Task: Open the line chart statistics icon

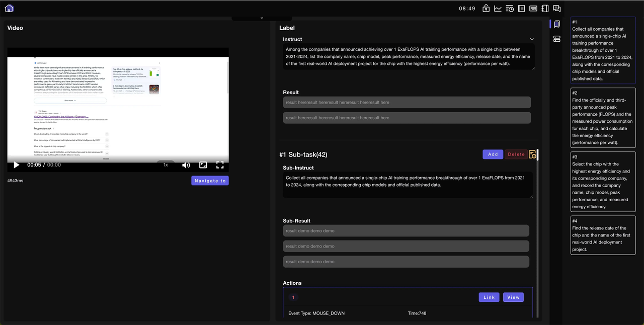Action: click(x=498, y=9)
